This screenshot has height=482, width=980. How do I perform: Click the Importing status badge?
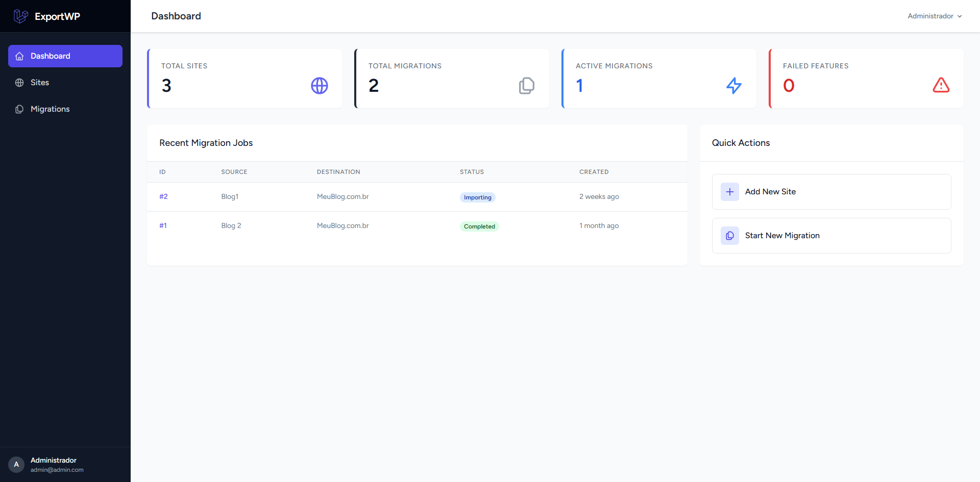(478, 197)
